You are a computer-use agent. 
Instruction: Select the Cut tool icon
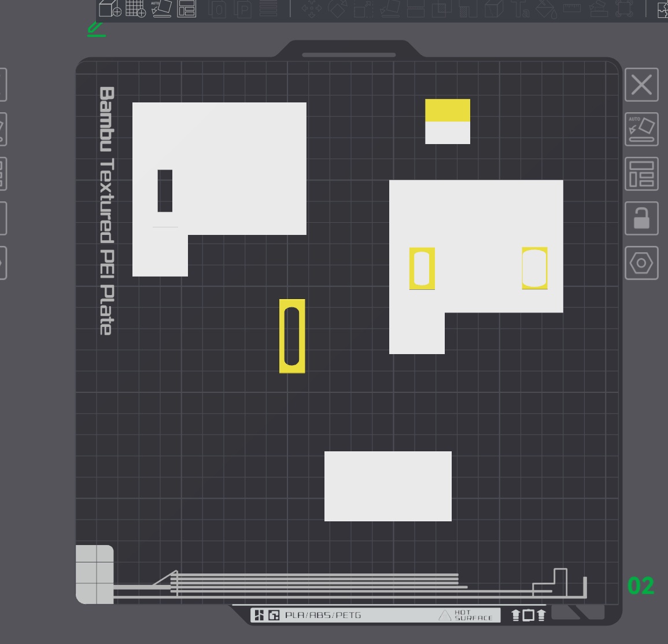(416, 9)
